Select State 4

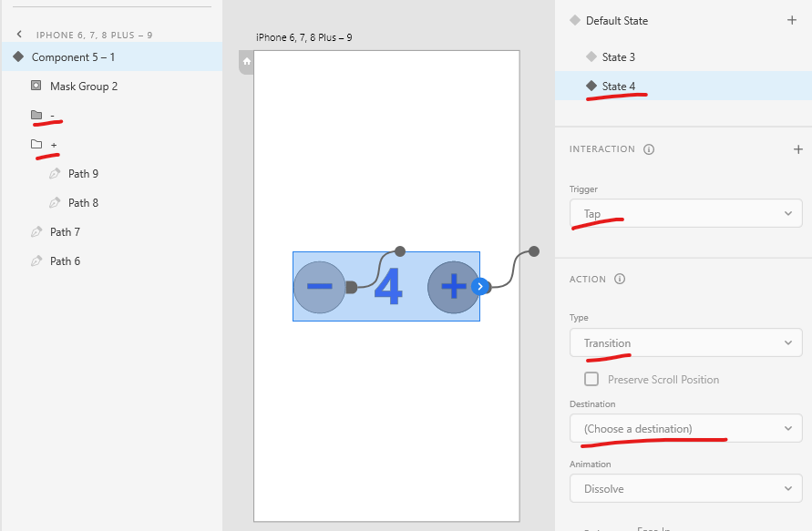(x=684, y=86)
